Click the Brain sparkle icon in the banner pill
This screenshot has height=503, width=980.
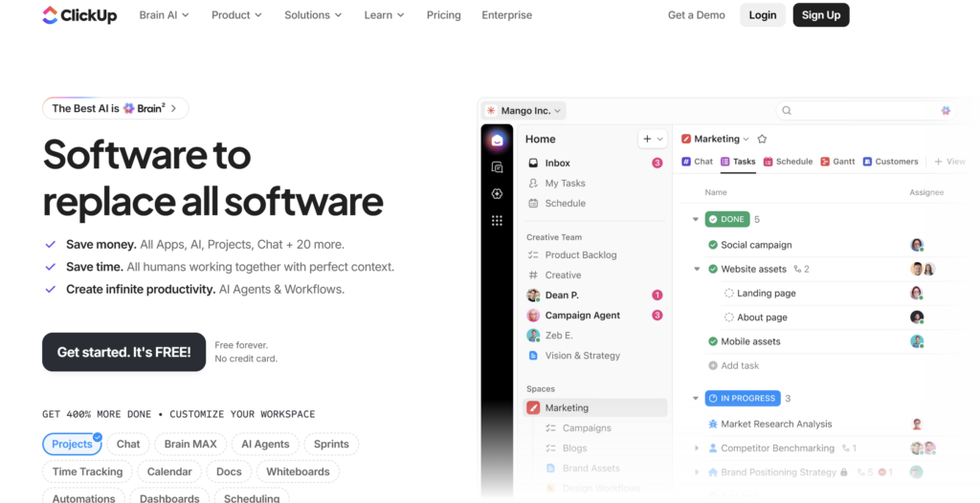click(x=129, y=108)
